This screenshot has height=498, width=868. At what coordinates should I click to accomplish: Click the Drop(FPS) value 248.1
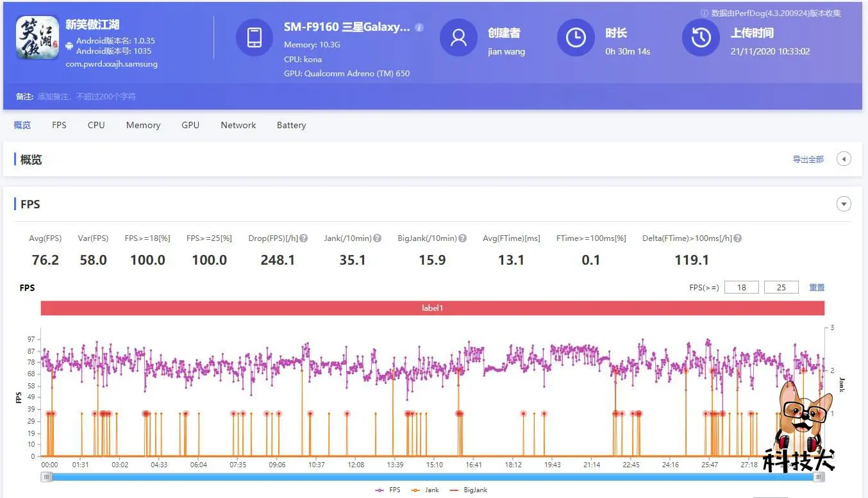click(278, 260)
